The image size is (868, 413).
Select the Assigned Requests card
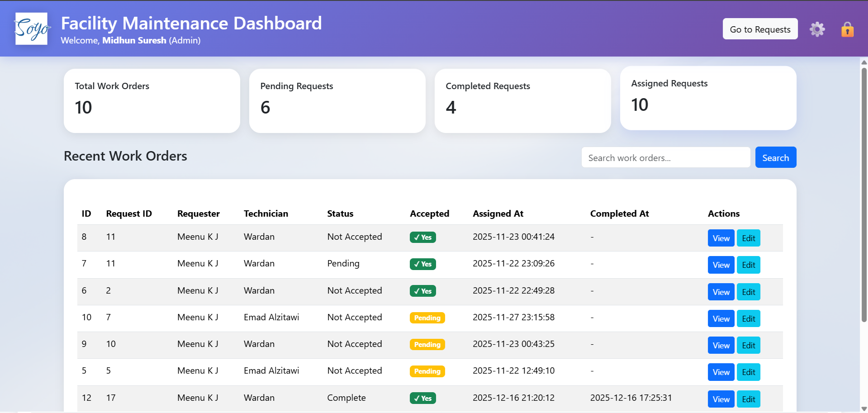708,98
